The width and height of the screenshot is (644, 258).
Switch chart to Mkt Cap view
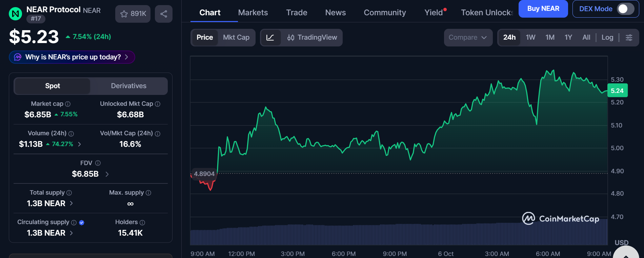236,37
